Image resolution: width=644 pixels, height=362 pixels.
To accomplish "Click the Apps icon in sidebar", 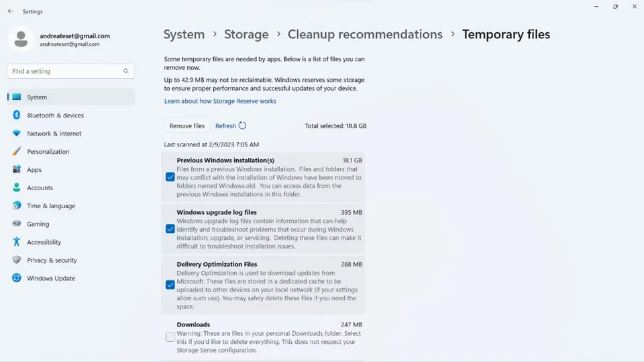I will [16, 169].
